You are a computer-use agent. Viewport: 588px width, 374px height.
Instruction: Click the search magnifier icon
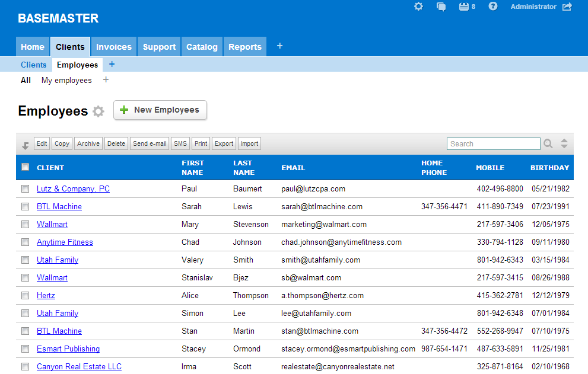click(548, 143)
